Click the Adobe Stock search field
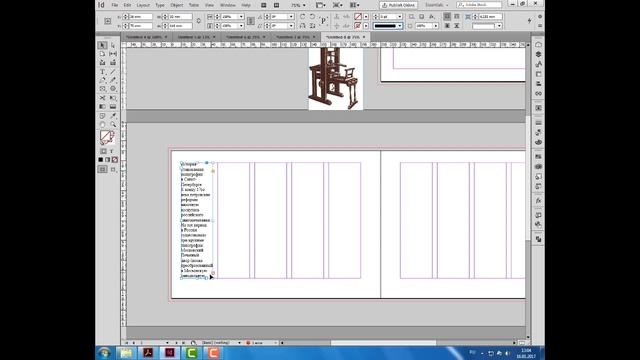This screenshot has height=360, width=640. click(x=480, y=5)
